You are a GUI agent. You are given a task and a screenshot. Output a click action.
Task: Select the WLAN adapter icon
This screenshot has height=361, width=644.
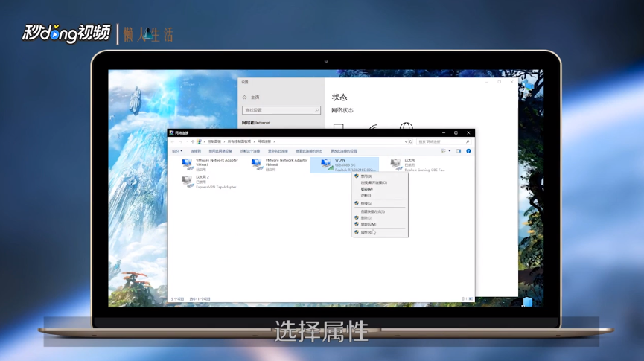[327, 164]
